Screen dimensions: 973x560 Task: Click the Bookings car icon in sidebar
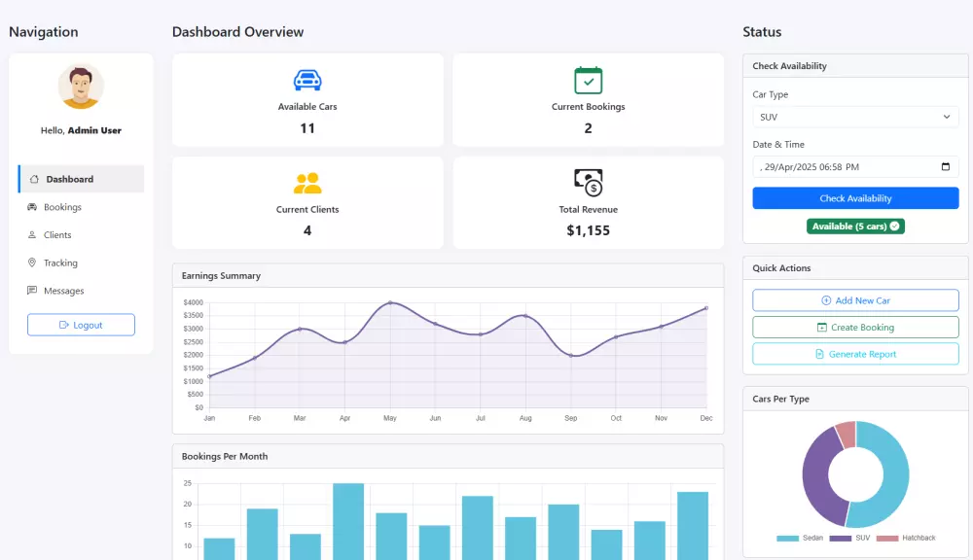coord(32,207)
